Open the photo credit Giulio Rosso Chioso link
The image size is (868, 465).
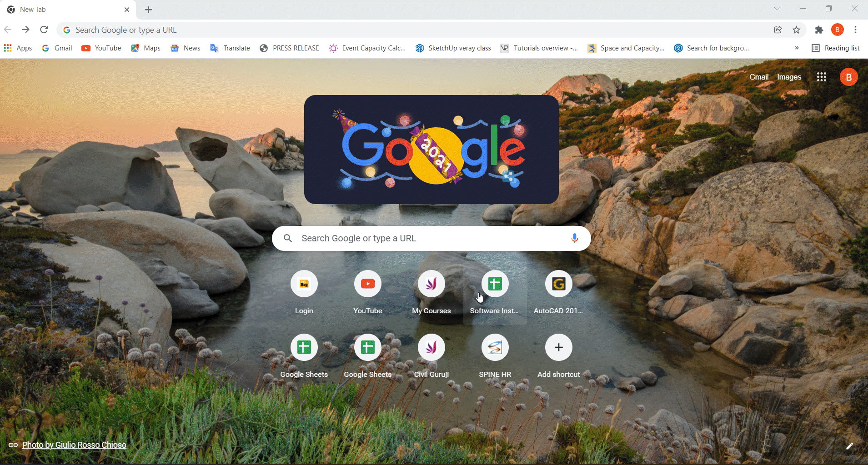74,445
